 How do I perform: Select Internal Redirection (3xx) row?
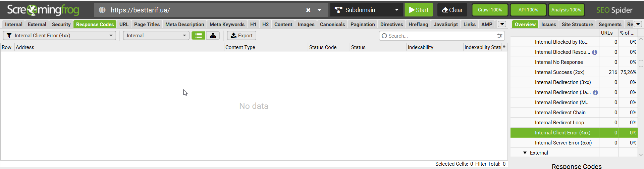pos(574,82)
